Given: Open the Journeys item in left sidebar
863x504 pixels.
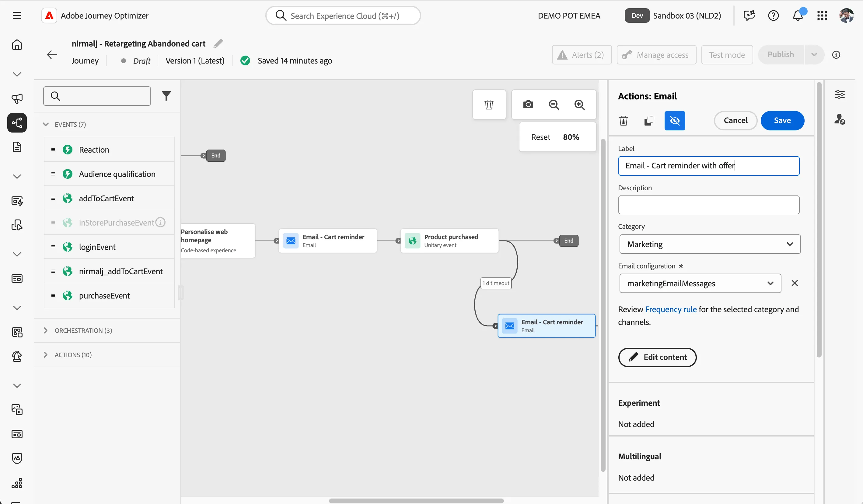Looking at the screenshot, I should click(x=17, y=123).
